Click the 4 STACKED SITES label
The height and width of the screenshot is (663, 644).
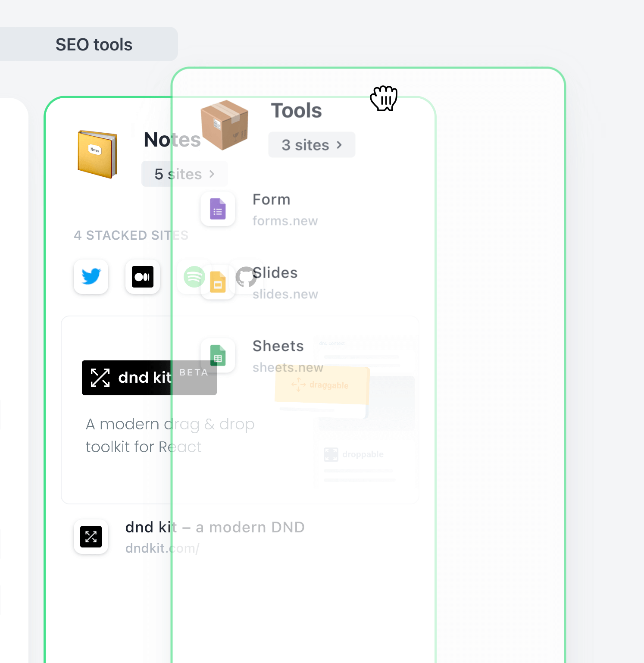point(131,235)
